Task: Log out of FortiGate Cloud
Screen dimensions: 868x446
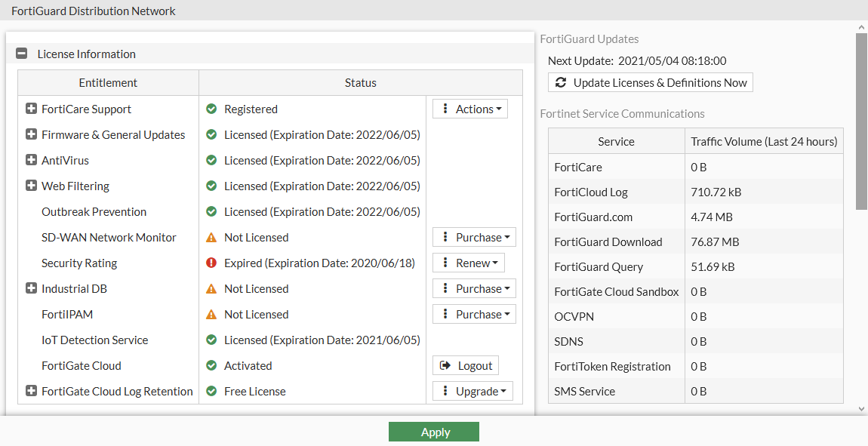Action: pyautogui.click(x=466, y=365)
